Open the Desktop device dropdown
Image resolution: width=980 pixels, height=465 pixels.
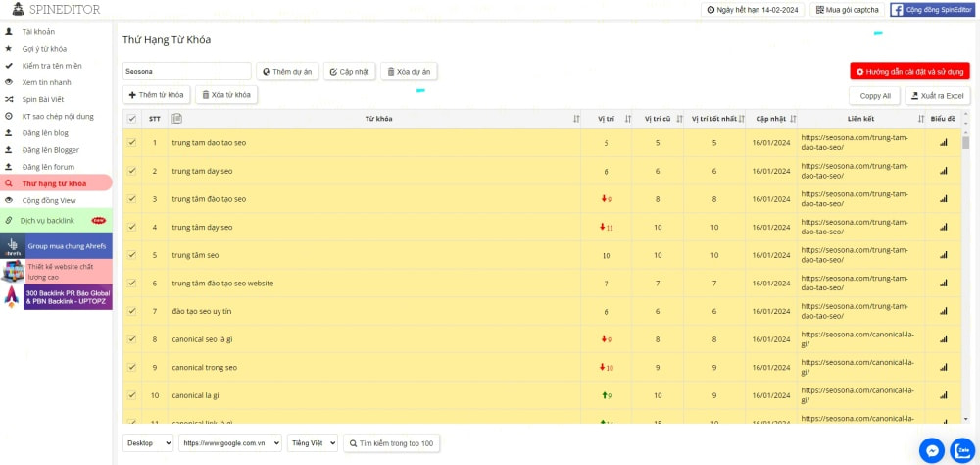148,443
